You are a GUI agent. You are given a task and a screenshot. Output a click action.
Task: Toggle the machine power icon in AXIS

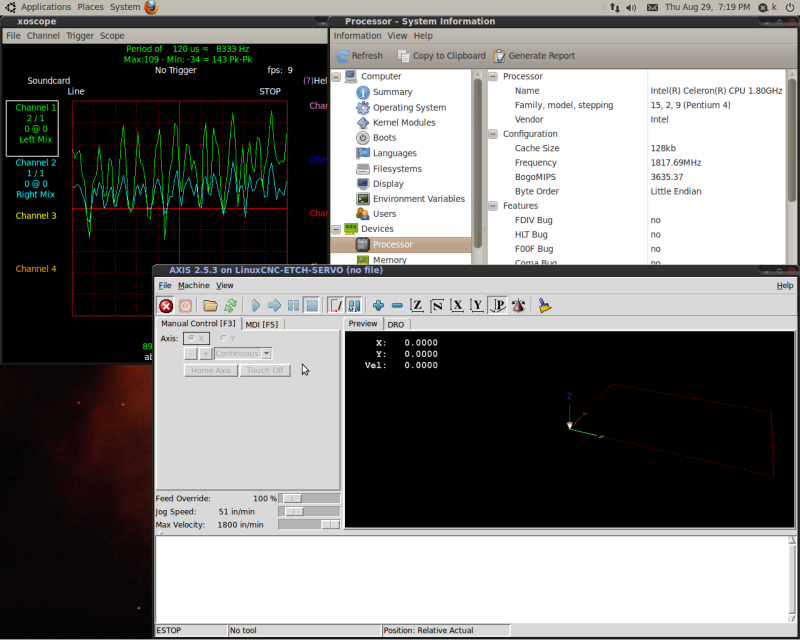coord(185,306)
